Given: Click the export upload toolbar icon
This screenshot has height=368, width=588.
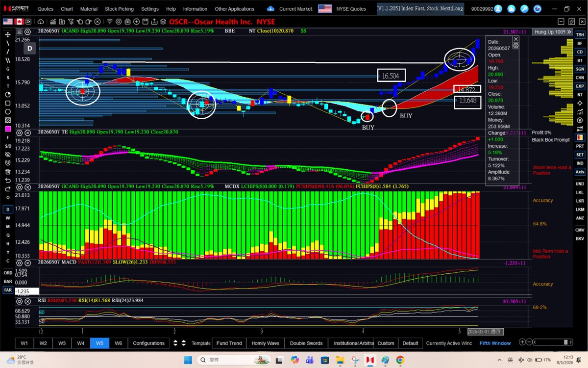Looking at the screenshot, I should pos(154,22).
